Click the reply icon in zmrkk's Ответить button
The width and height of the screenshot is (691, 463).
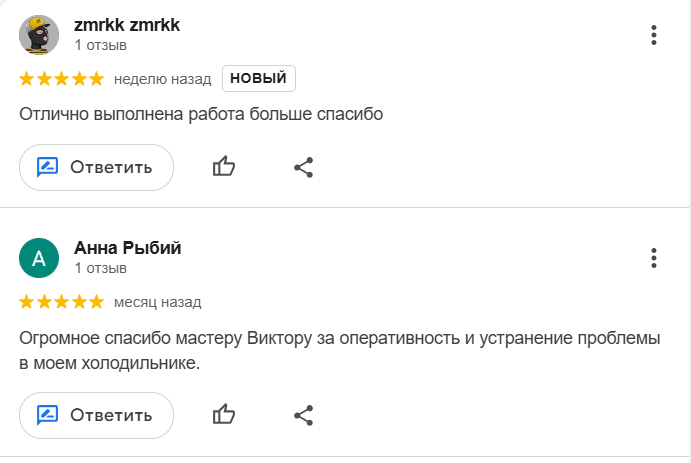click(x=48, y=167)
